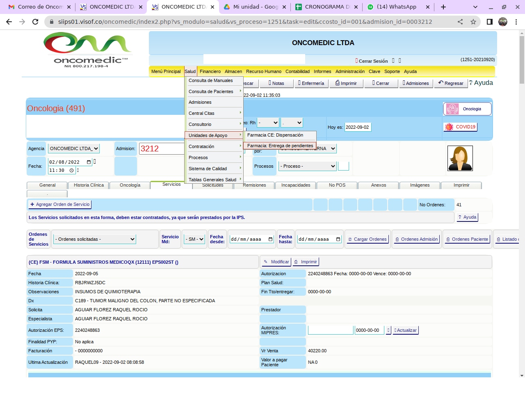Select Farmacia: Entrega de pendientes submenu item
The width and height of the screenshot is (525, 420).
click(x=280, y=146)
